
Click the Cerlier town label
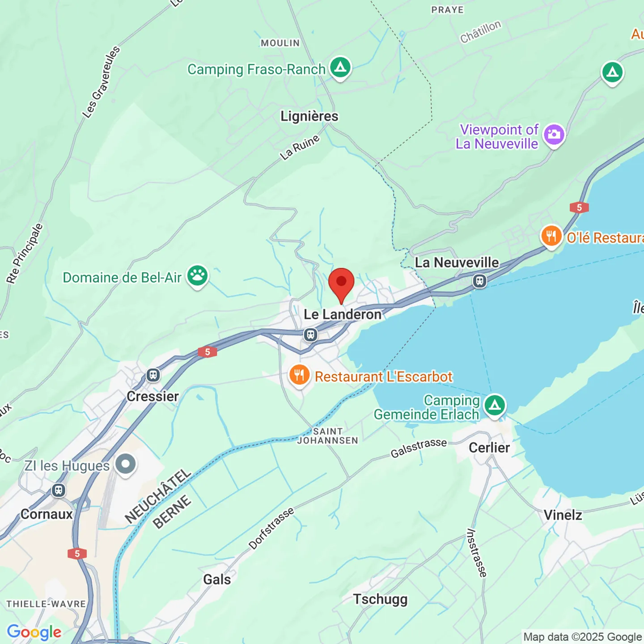click(489, 448)
